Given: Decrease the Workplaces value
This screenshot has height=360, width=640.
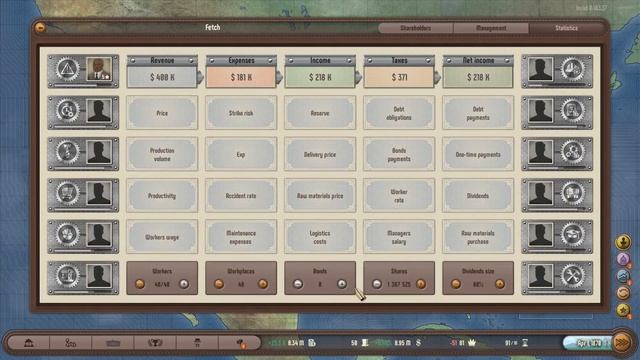Looking at the screenshot, I should point(219,284).
